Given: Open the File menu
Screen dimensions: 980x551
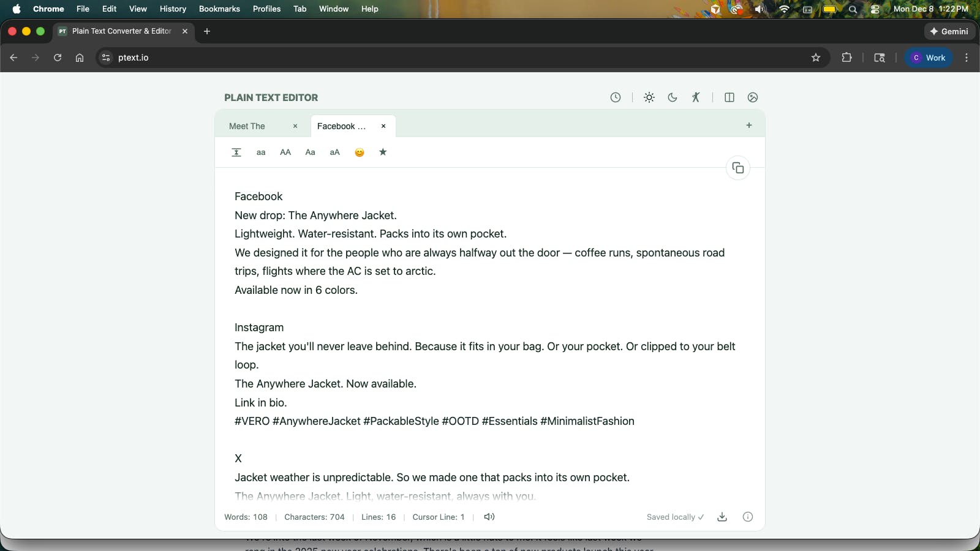Looking at the screenshot, I should click(x=83, y=9).
